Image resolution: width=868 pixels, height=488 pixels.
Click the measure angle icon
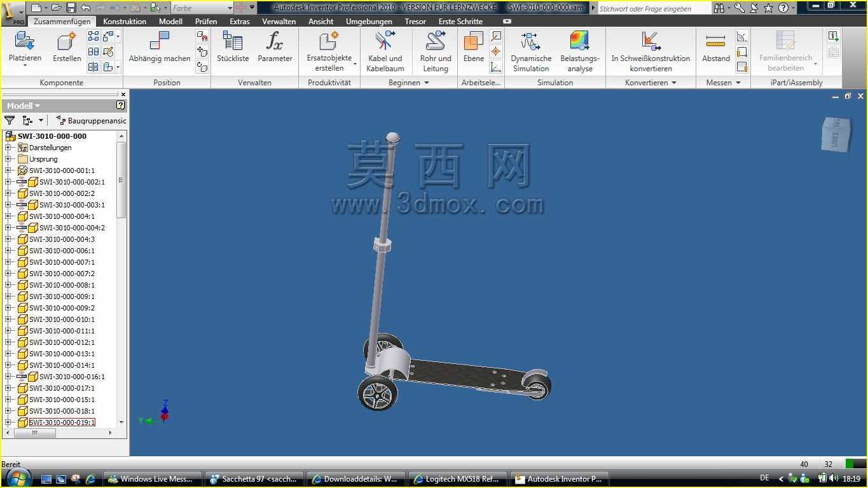pos(741,37)
